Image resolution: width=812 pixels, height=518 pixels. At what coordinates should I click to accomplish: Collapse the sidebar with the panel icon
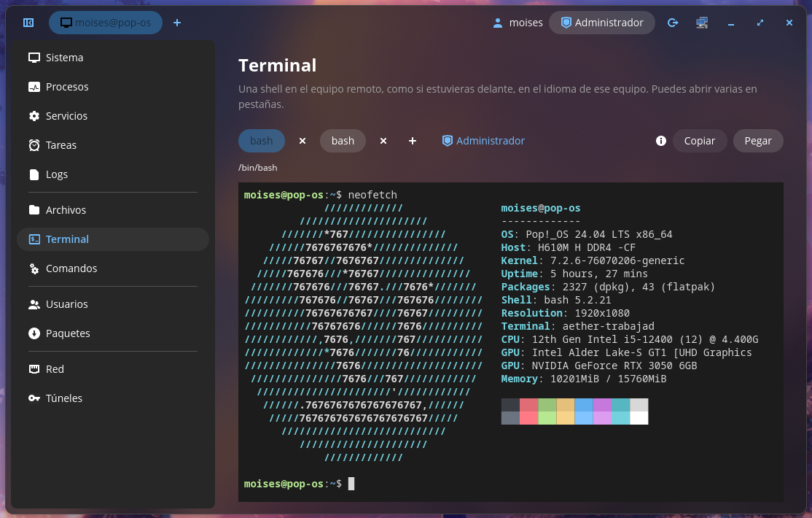point(28,23)
